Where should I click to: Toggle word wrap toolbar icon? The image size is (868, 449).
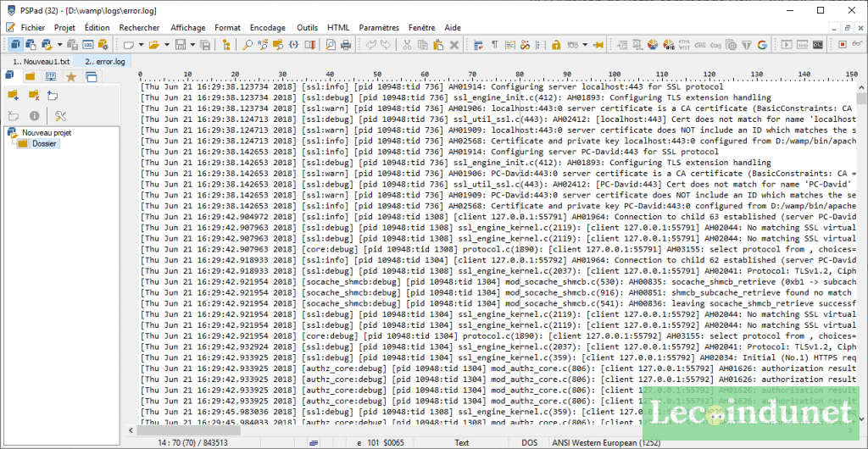pos(478,45)
